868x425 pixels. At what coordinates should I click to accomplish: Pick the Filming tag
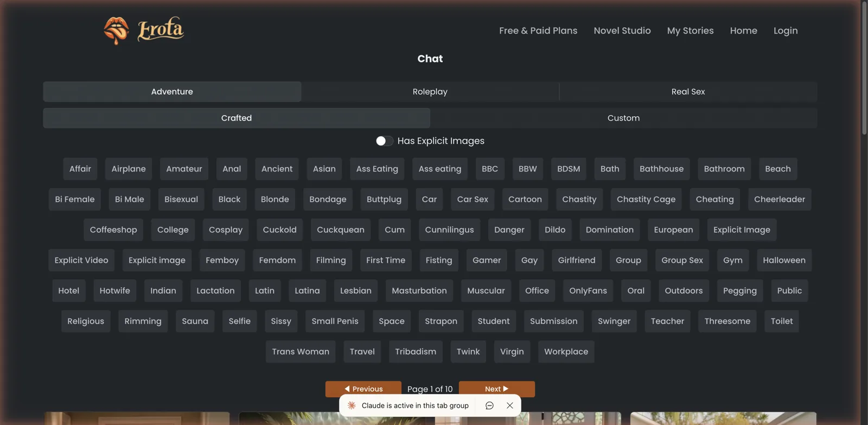pyautogui.click(x=330, y=260)
